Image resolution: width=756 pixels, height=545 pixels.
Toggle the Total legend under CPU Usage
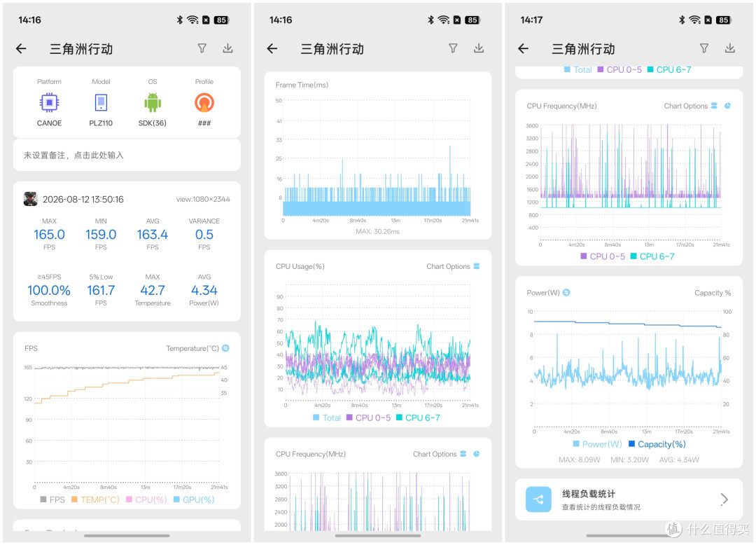click(x=327, y=418)
